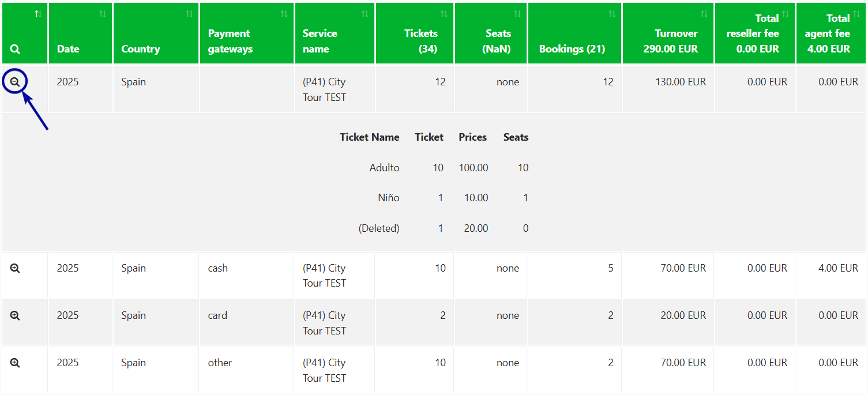868x395 pixels.
Task: Sort by the Country column arrows
Action: pos(189,14)
